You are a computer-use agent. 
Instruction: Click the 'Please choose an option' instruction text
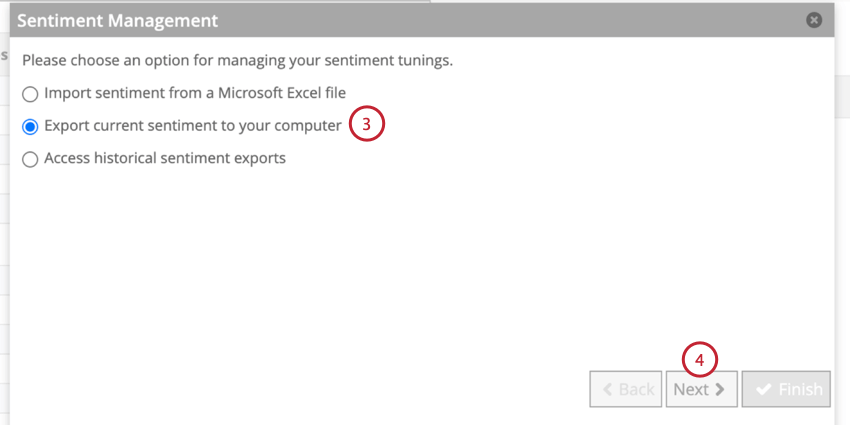point(237,60)
